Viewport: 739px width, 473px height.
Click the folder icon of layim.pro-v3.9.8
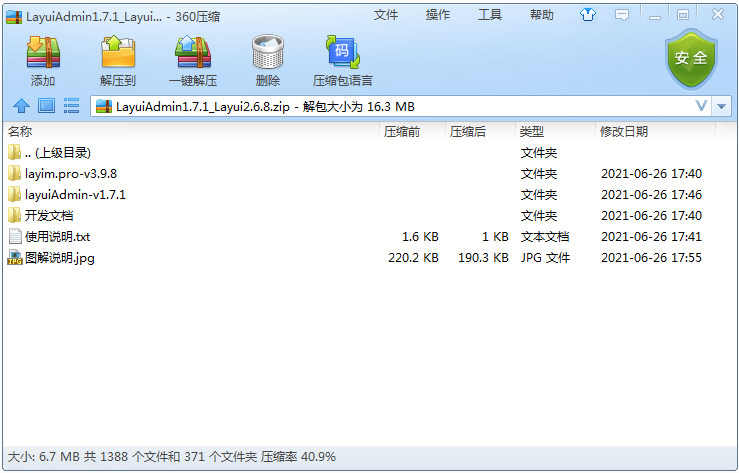click(x=15, y=174)
